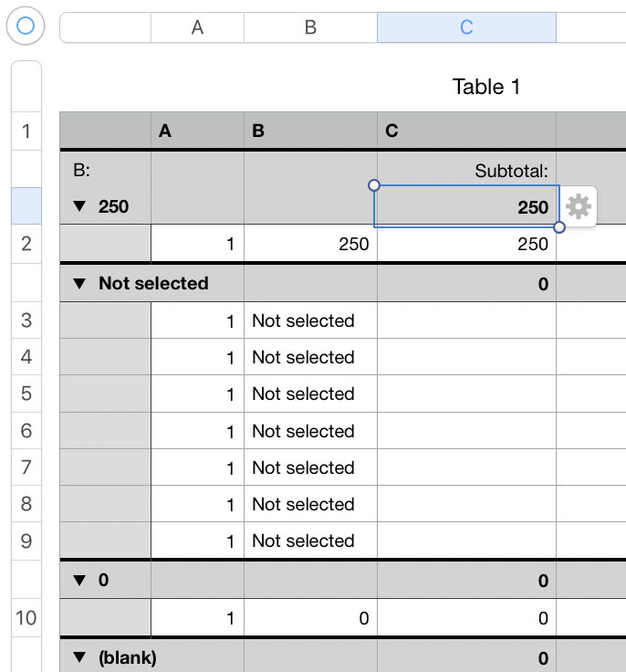Select row 5 header

(26, 394)
